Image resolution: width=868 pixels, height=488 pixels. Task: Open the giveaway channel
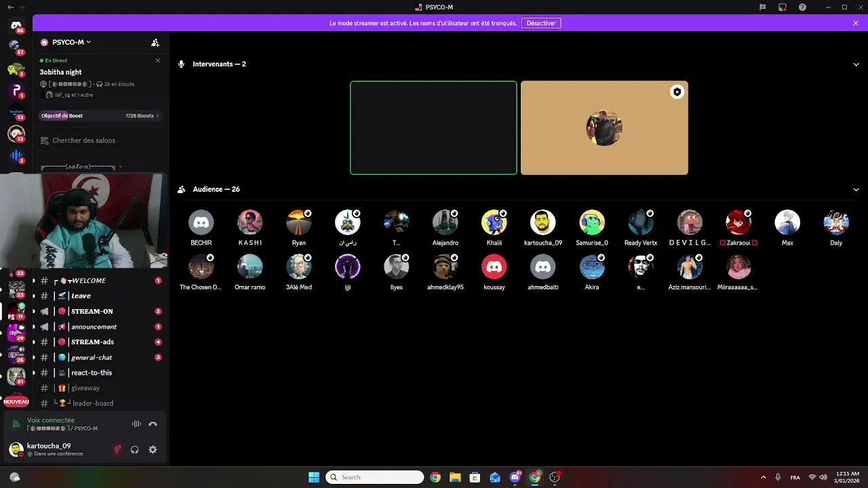100,388
